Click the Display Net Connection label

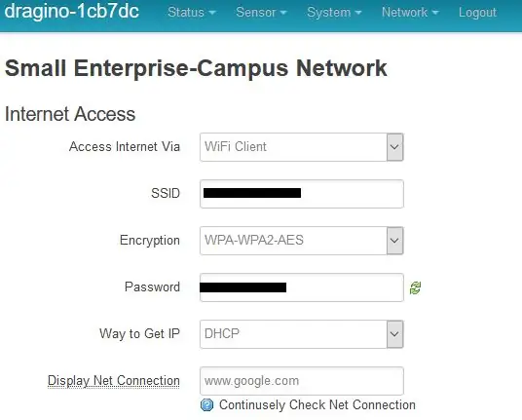114,381
